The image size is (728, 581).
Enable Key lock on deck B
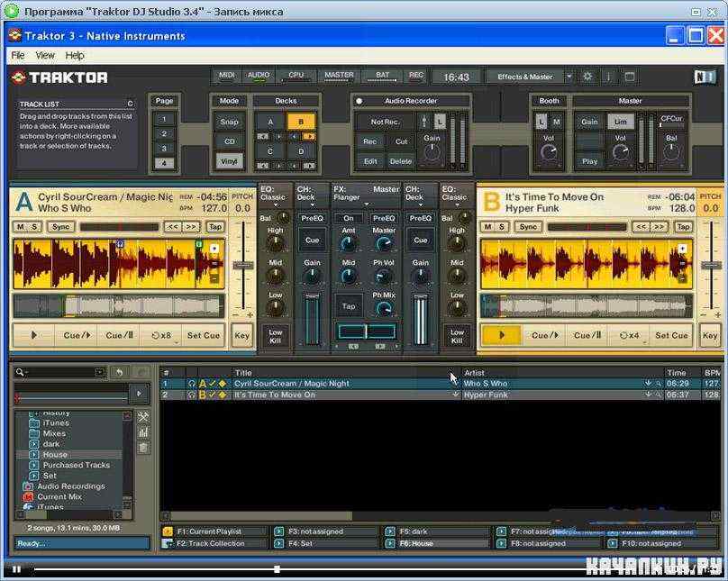pos(710,335)
